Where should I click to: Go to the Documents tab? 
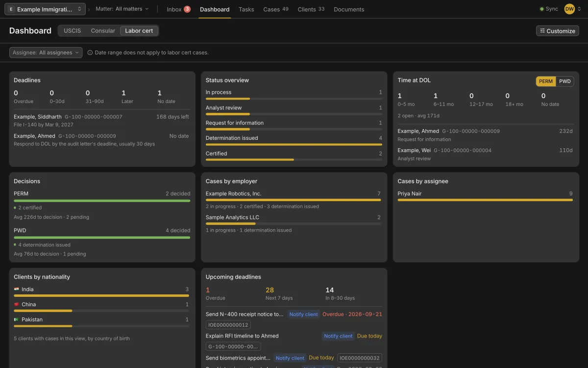click(349, 9)
